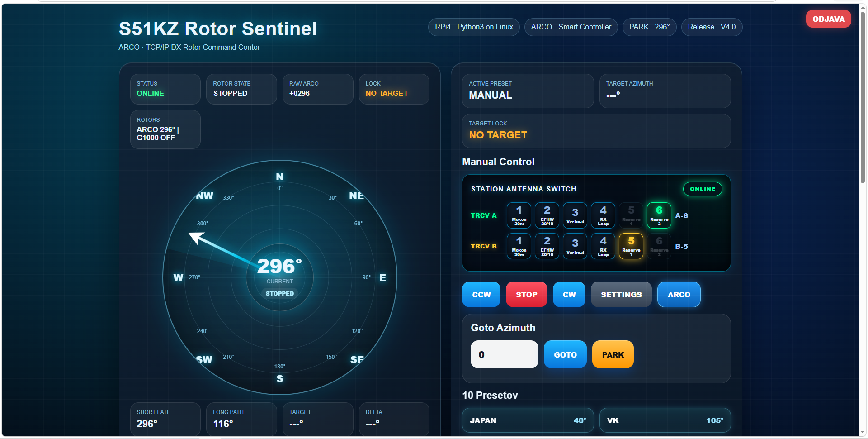The image size is (868, 439).
Task: Select TRCV B antenna 3 Vertical
Action: coord(575,246)
